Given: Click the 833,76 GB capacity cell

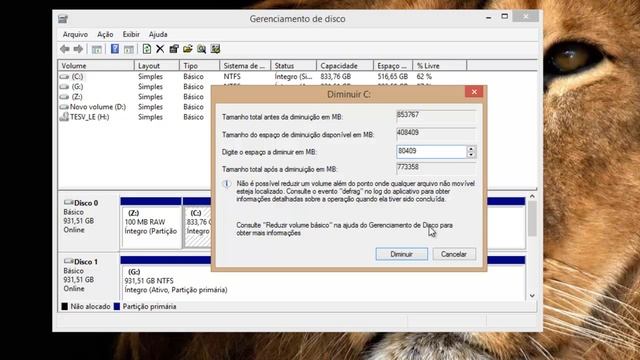Looking at the screenshot, I should (336, 77).
